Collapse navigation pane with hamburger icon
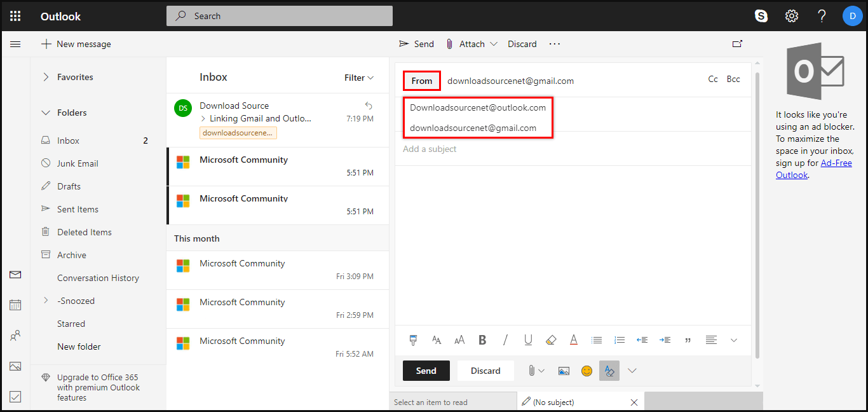This screenshot has height=412, width=868. point(15,44)
